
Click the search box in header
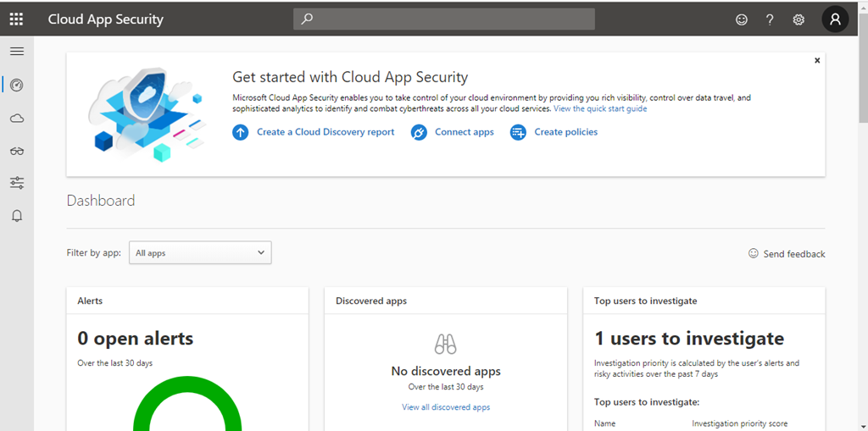(444, 19)
